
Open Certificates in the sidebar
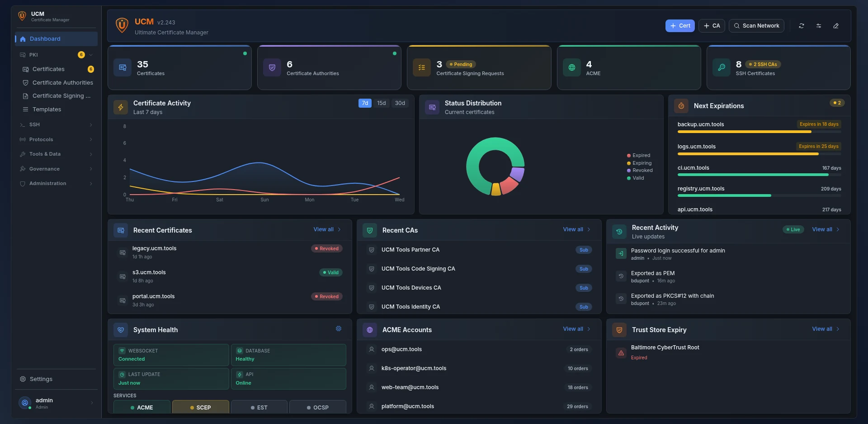coord(58,69)
